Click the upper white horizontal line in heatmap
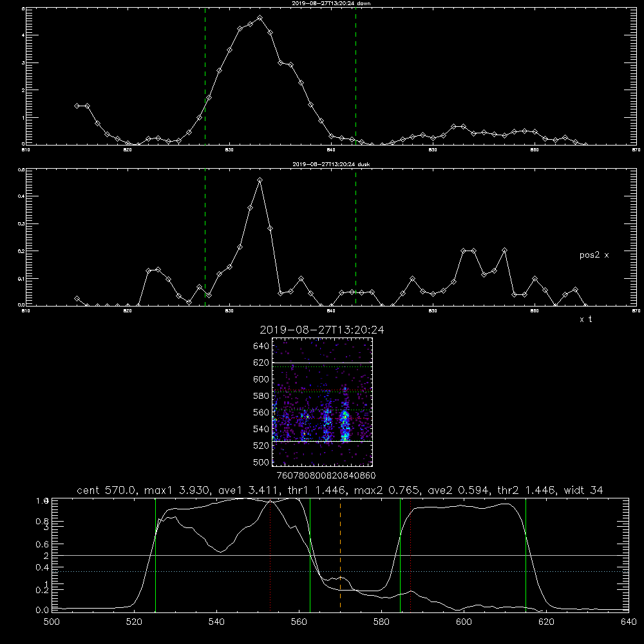This screenshot has width=644, height=644. point(323,363)
